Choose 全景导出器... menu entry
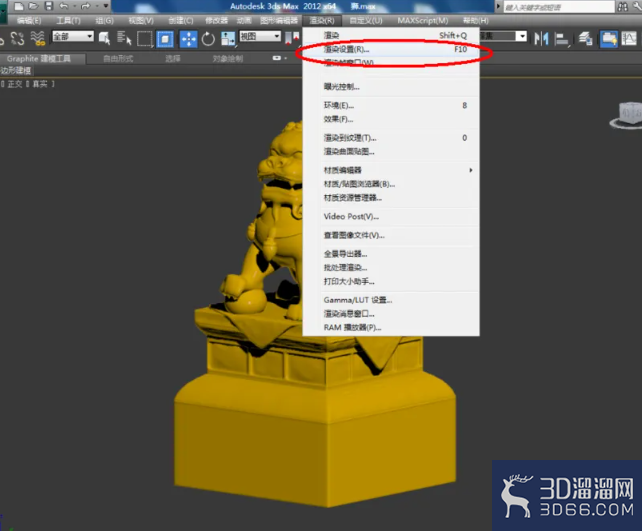 391,254
